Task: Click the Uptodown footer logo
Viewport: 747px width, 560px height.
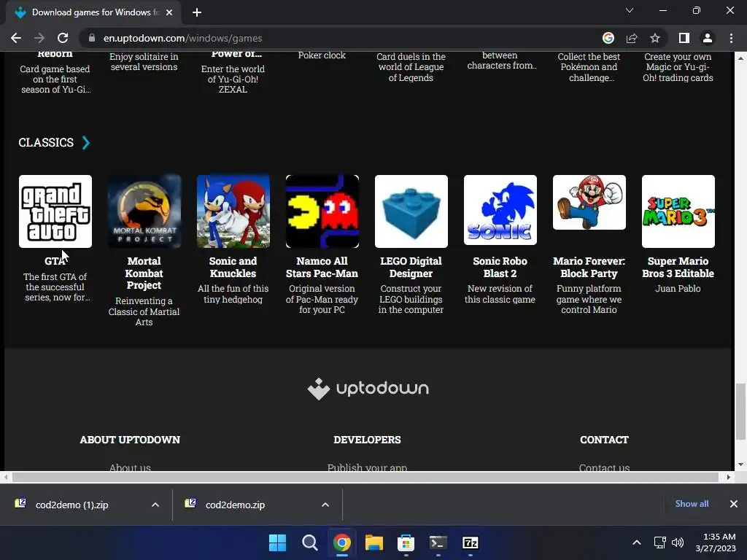Action: [x=368, y=389]
